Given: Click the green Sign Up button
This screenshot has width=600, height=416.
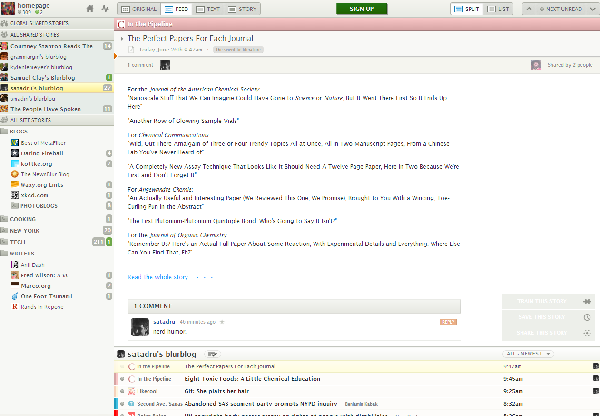Looking at the screenshot, I should pyautogui.click(x=362, y=8).
